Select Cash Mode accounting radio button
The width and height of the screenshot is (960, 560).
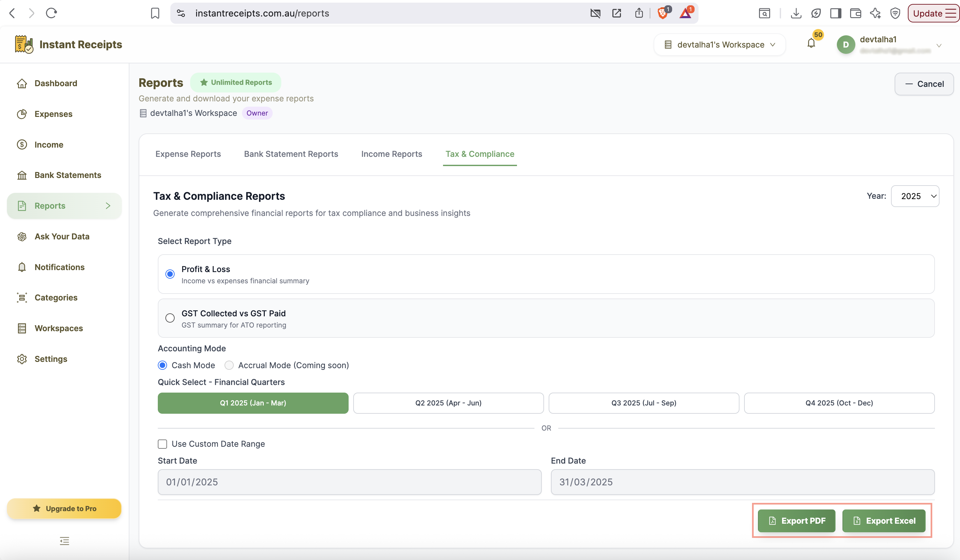pos(162,365)
